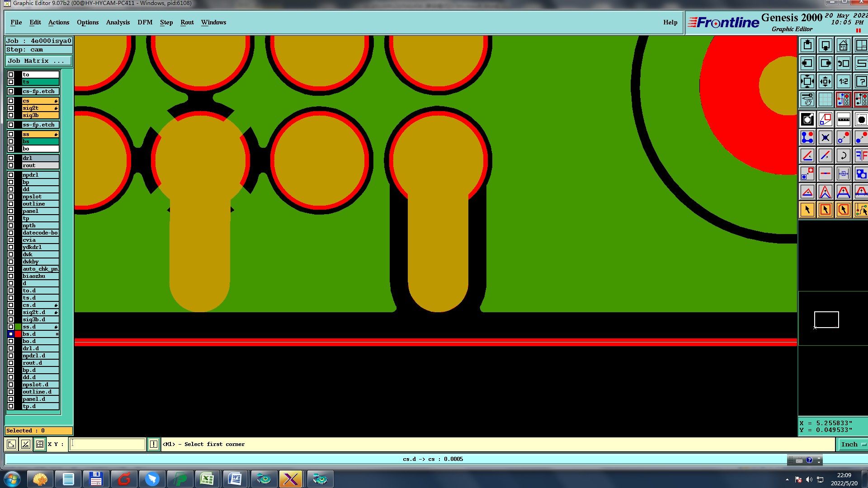This screenshot has height=488, width=868.
Task: Click the pan left arrow icon
Action: (x=807, y=64)
